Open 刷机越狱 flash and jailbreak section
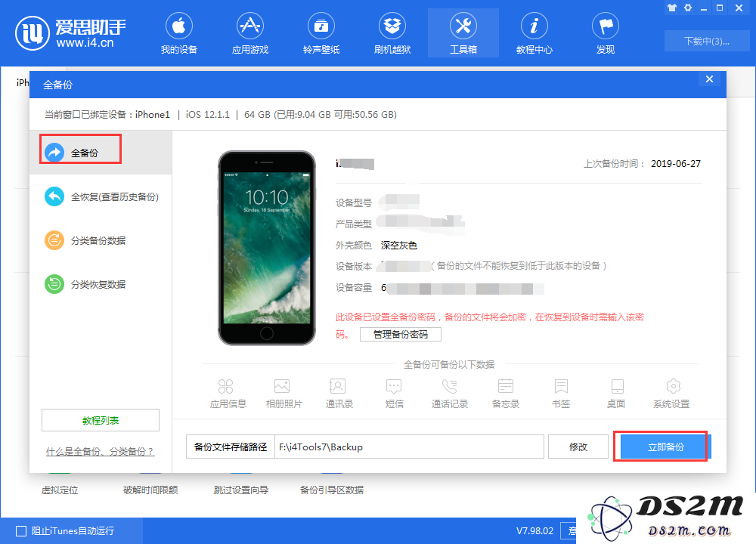Image resolution: width=756 pixels, height=544 pixels. (x=392, y=34)
